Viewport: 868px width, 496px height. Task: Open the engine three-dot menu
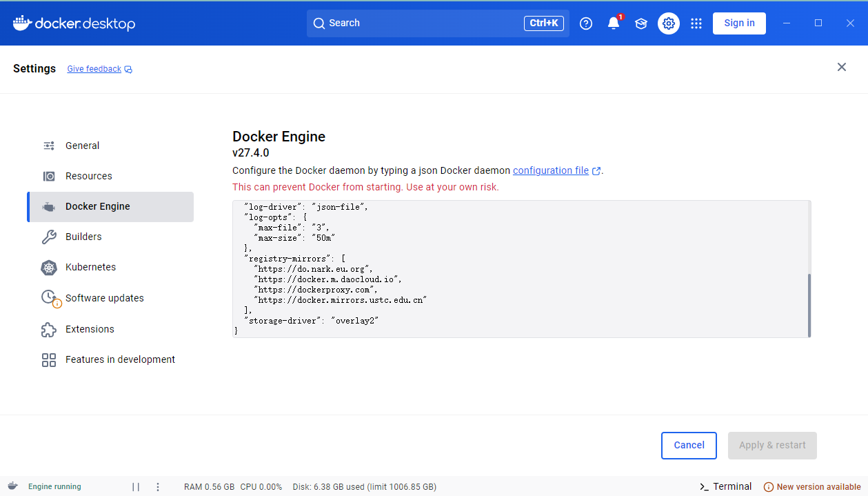tap(158, 486)
